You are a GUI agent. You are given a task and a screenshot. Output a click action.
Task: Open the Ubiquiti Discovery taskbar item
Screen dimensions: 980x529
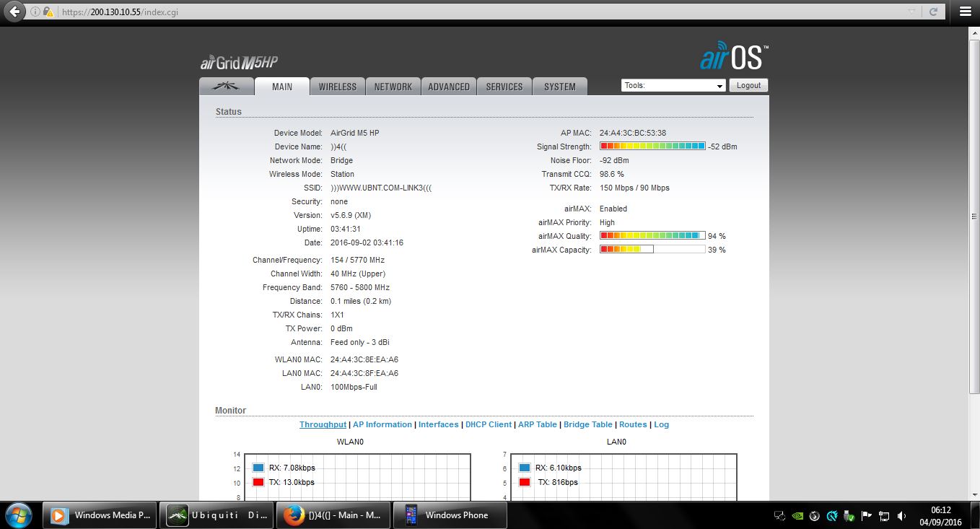(216, 515)
